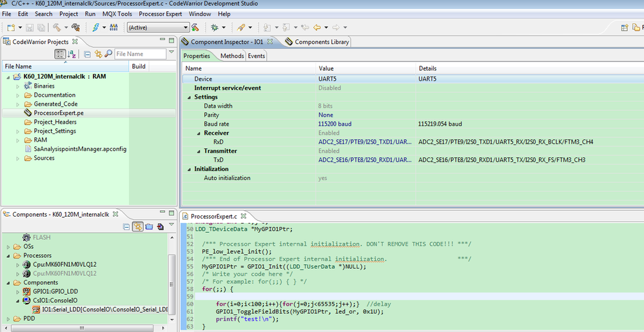Click the folder icon in Components toolbar
This screenshot has height=332, width=644.
pos(149,226)
